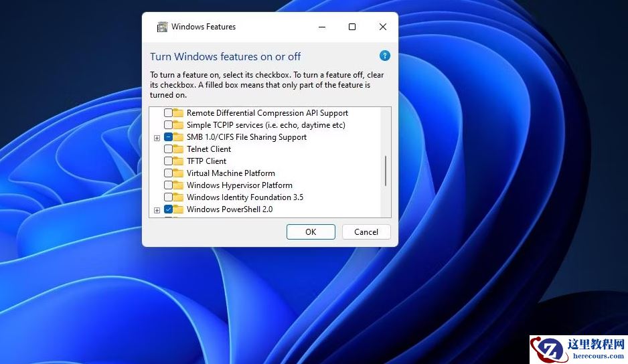
Task: Dismiss the dialog with Cancel
Action: [366, 232]
